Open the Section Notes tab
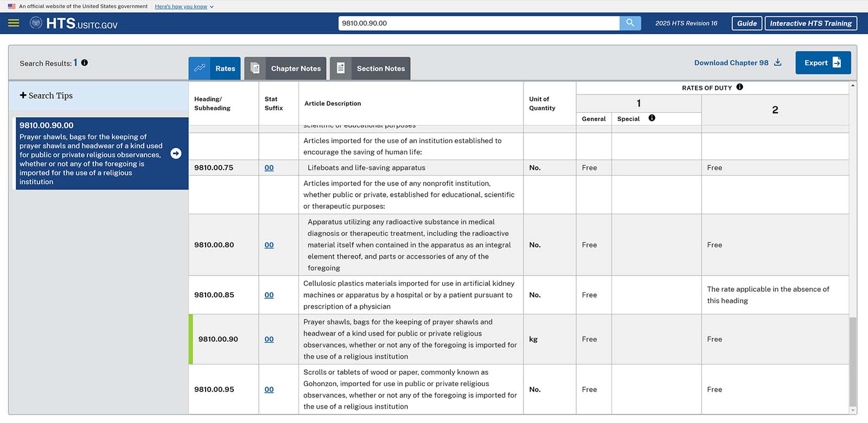The height and width of the screenshot is (423, 868). pyautogui.click(x=370, y=68)
